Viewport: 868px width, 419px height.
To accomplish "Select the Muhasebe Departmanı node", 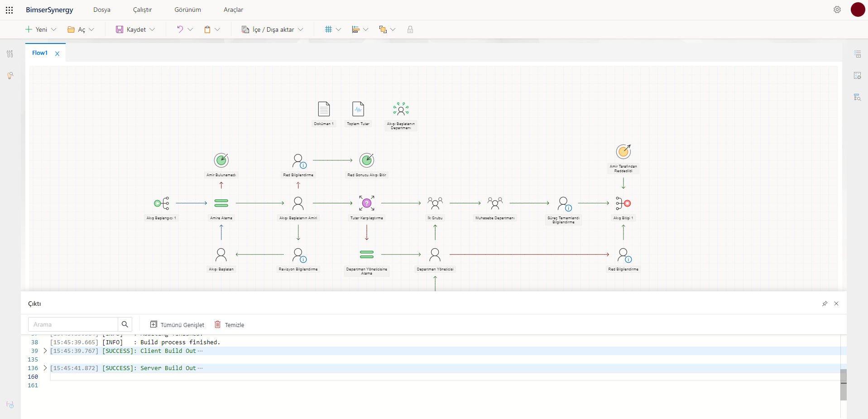I will click(495, 203).
